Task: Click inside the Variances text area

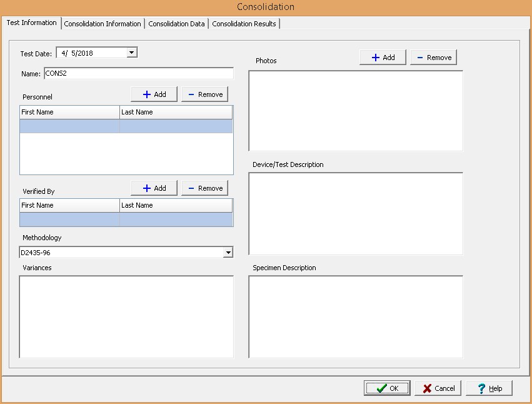Action: pyautogui.click(x=126, y=316)
